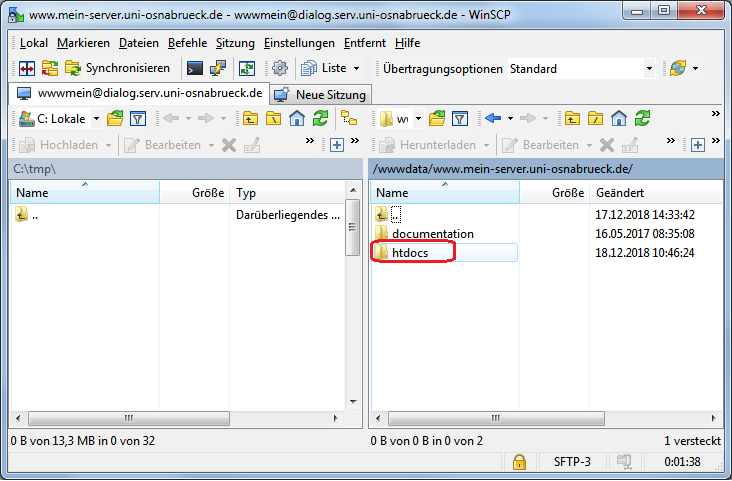
Task: Refresh the remote directory listing
Action: click(x=642, y=118)
